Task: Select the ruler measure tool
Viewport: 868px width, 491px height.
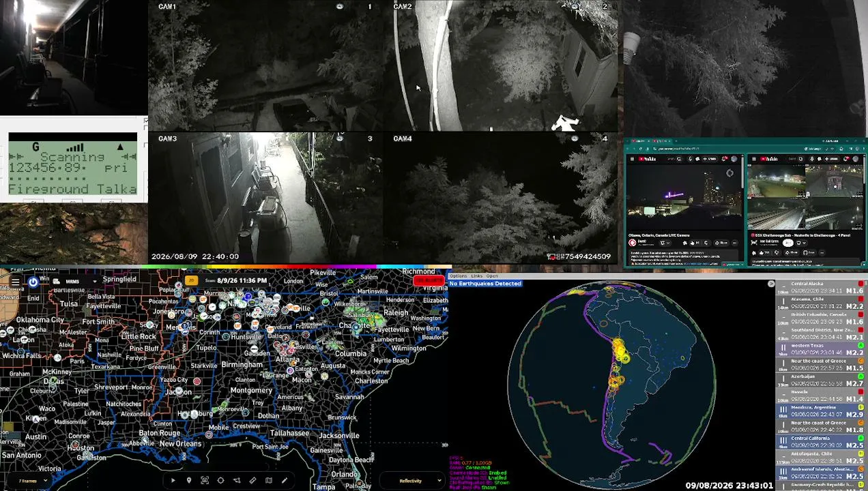Action: coord(252,481)
